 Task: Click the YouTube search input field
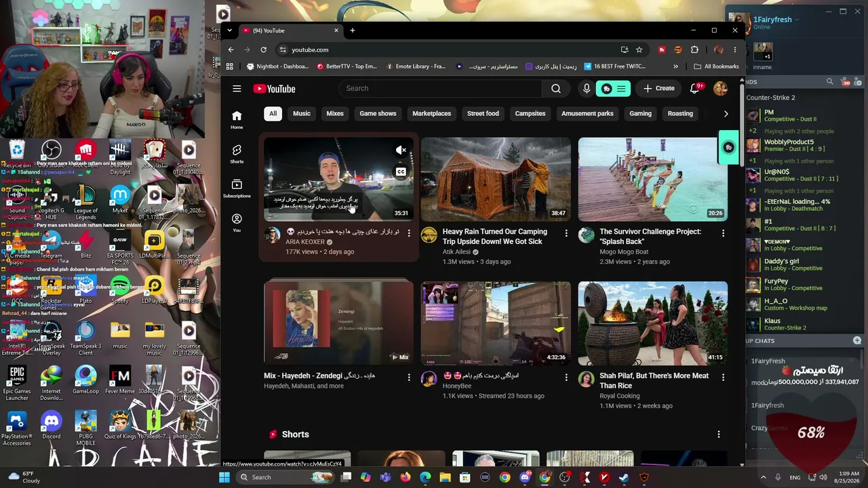tap(440, 88)
